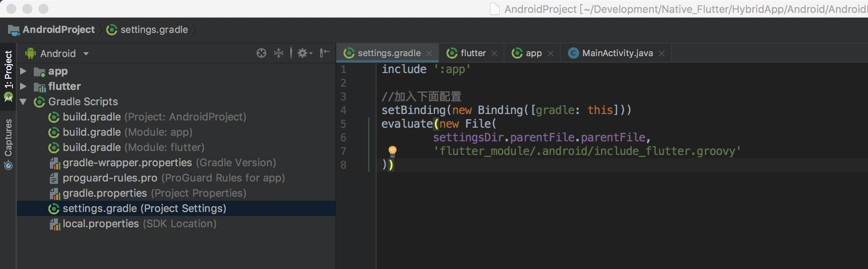Click the local.properties file icon
The image size is (868, 269).
[x=55, y=224]
